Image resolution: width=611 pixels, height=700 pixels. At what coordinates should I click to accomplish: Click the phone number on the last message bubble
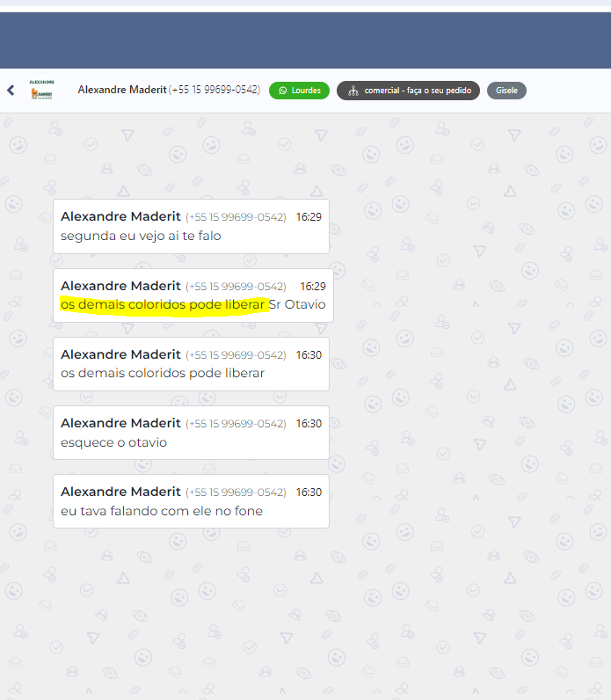pos(236,492)
